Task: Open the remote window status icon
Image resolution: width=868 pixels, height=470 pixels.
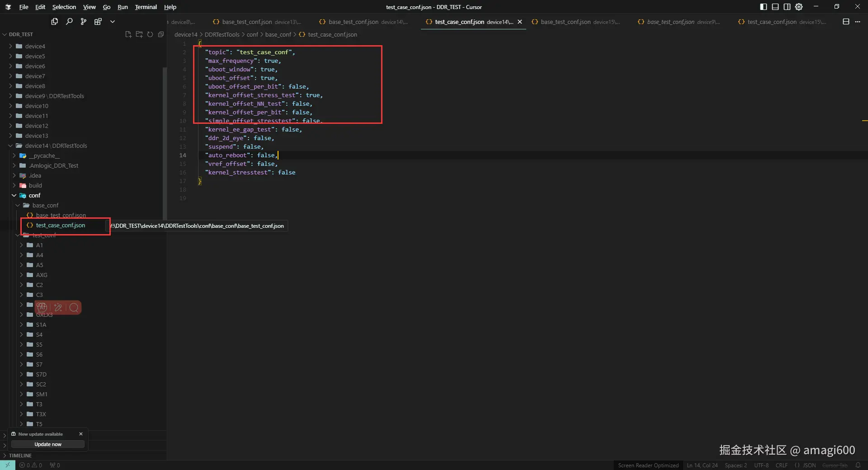Action: 8,465
